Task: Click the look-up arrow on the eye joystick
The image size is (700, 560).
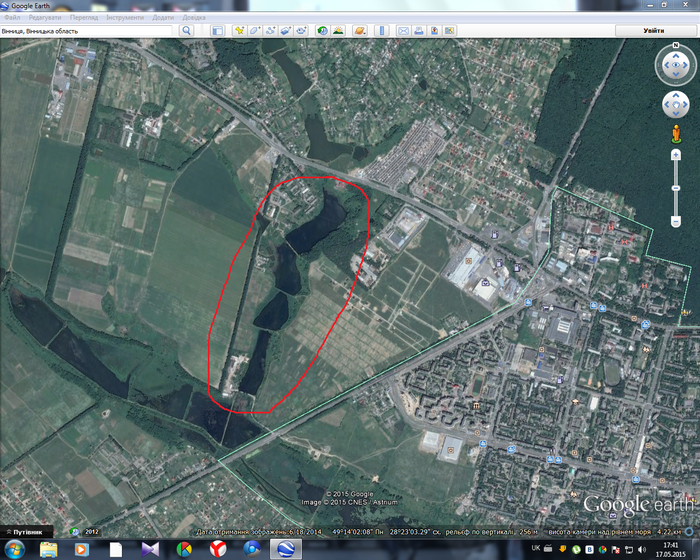Action: point(675,56)
